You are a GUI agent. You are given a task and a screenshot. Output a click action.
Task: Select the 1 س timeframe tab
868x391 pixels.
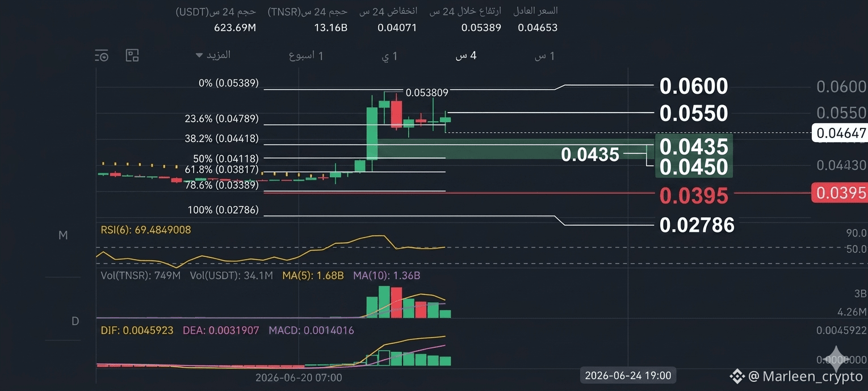point(544,56)
